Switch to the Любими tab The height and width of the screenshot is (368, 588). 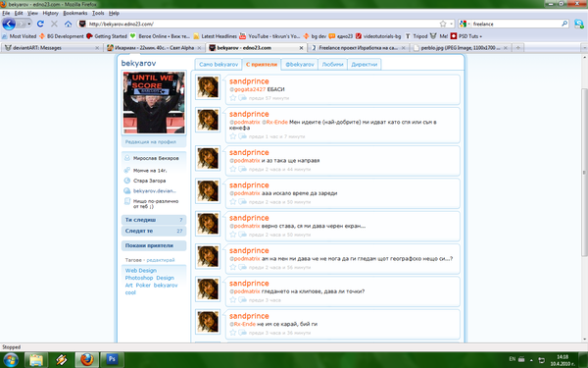point(332,64)
